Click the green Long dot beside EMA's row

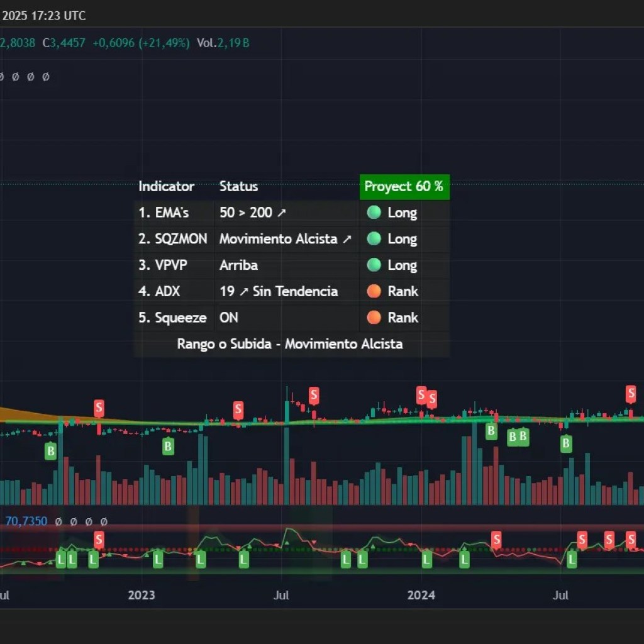pyautogui.click(x=375, y=213)
